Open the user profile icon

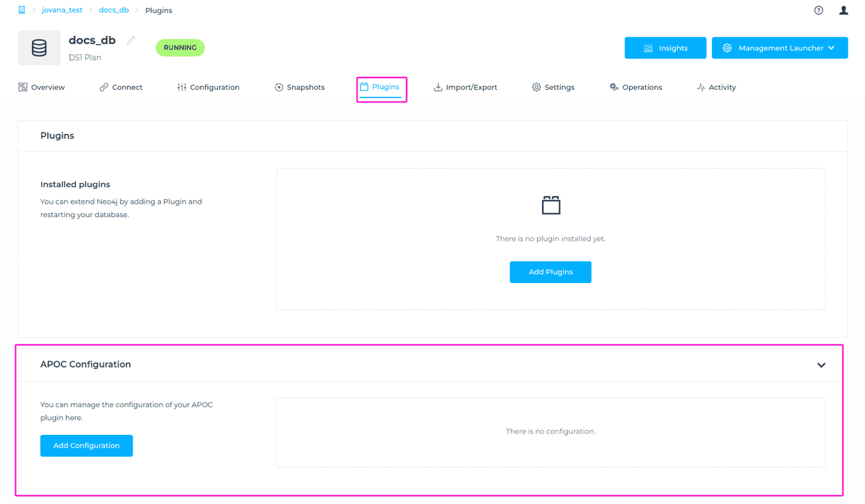point(844,10)
